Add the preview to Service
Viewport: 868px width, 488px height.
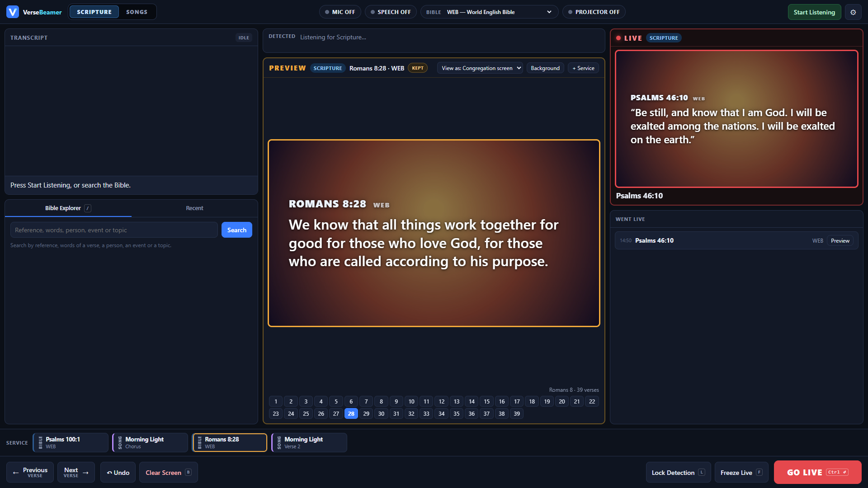point(583,68)
